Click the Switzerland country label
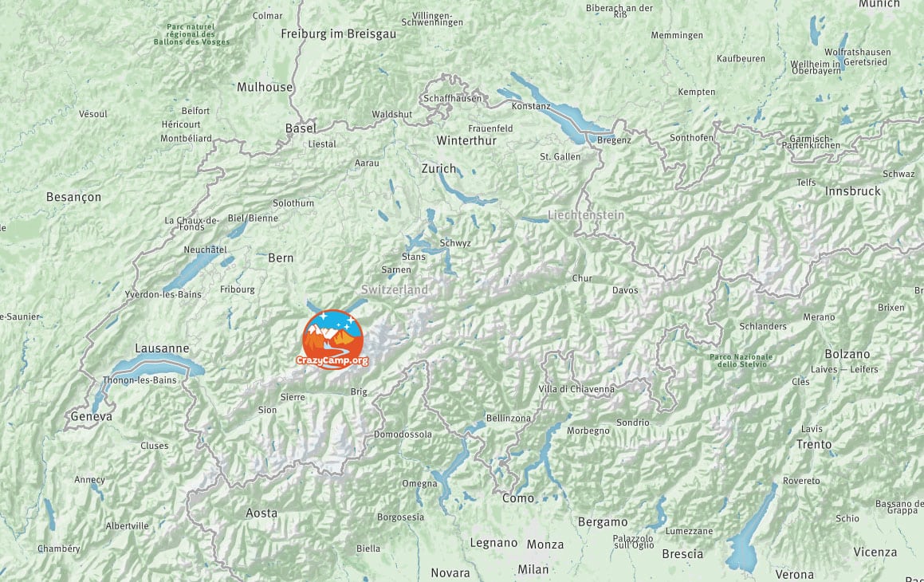Screen dimensions: 924x582 coord(394,289)
